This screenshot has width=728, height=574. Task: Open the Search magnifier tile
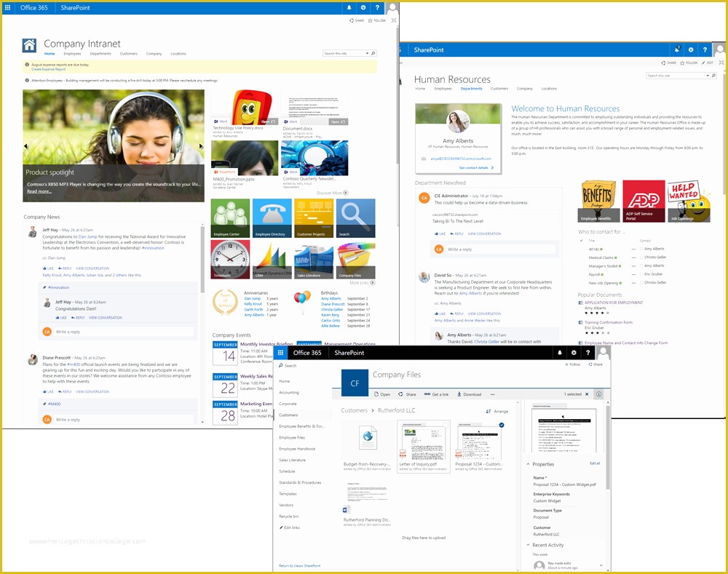(356, 218)
